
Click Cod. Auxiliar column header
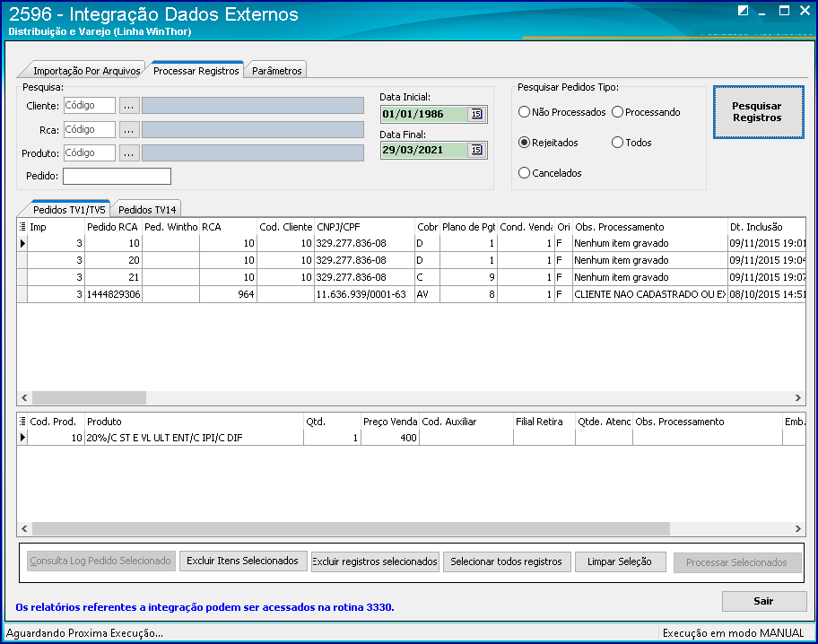(x=466, y=422)
